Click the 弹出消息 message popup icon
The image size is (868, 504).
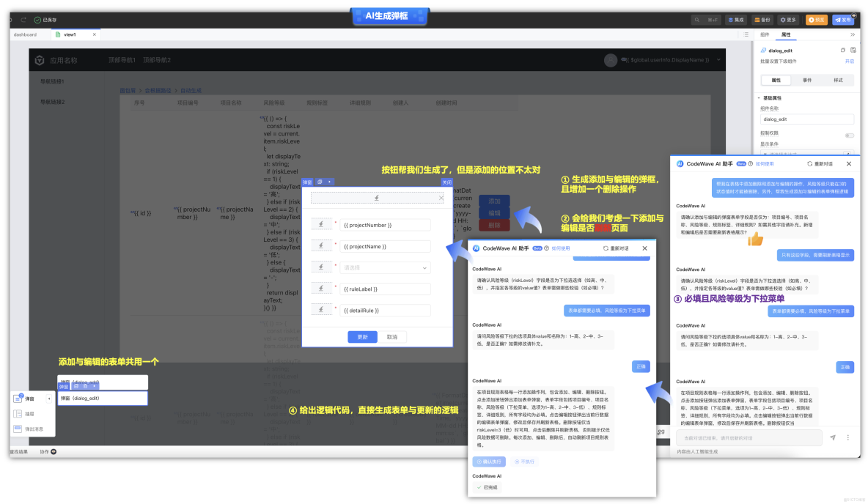17,429
